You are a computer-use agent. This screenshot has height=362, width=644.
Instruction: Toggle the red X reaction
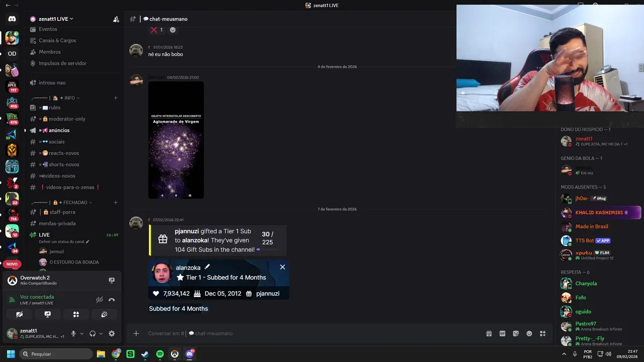click(157, 30)
